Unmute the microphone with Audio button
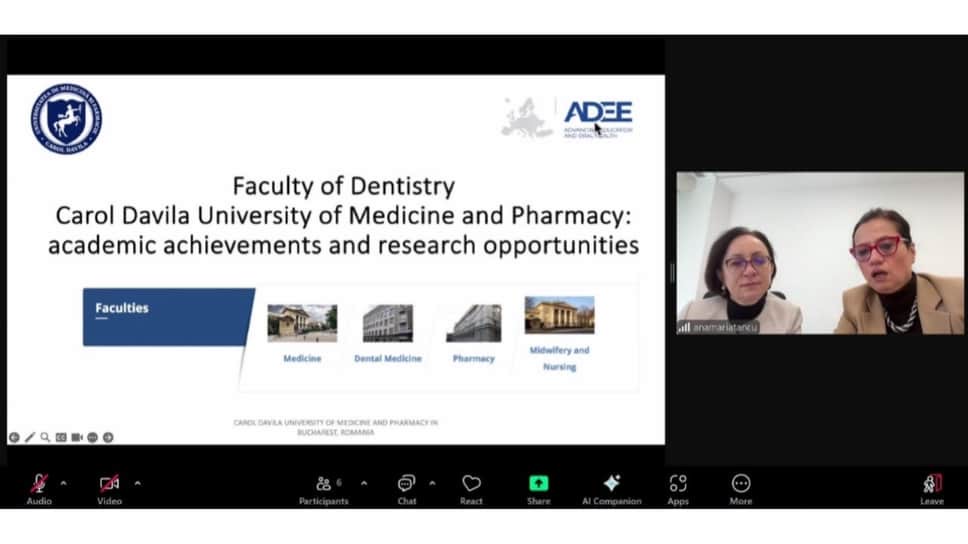 click(x=39, y=490)
